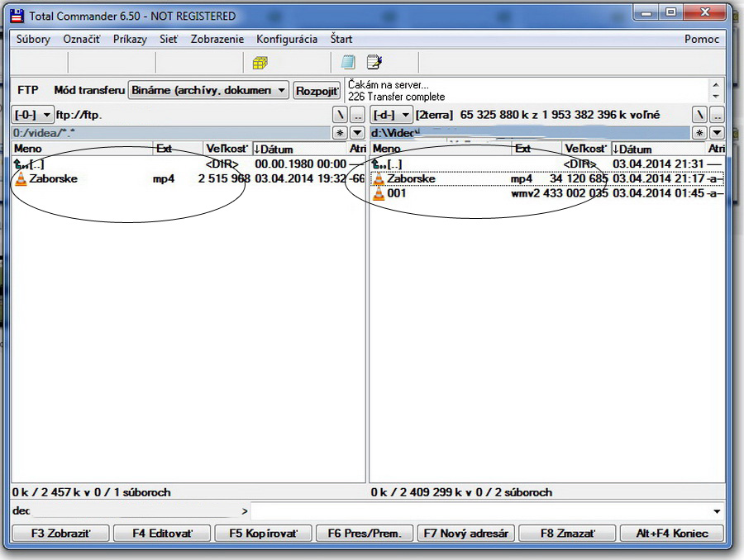Viewport: 744px width, 560px height.
Task: Open the left drive selector [-0-]
Action: pos(32,115)
